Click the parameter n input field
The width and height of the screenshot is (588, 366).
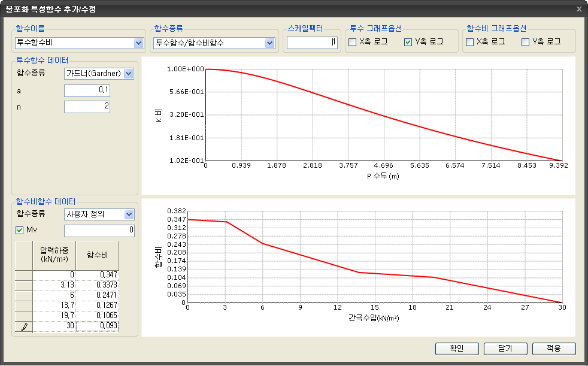coord(87,107)
